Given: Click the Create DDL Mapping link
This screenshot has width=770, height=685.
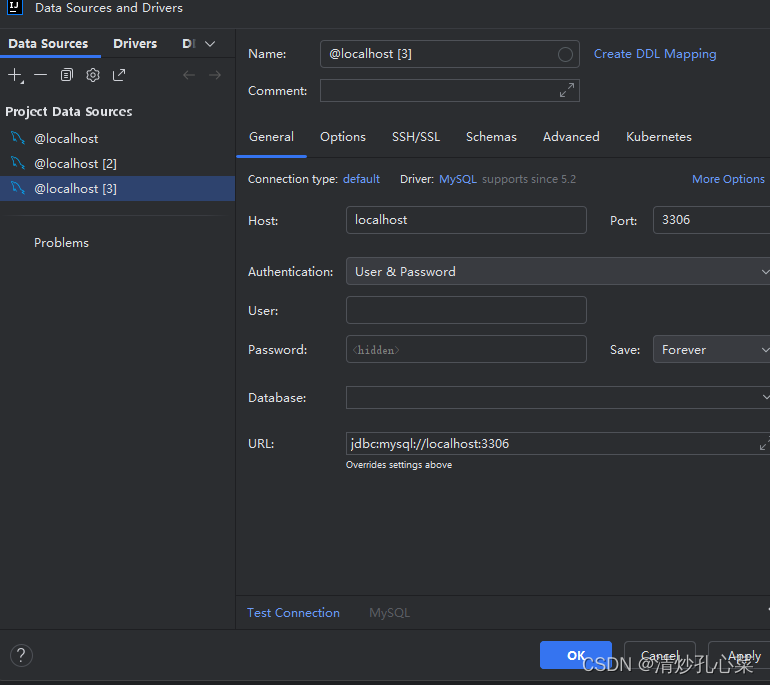Looking at the screenshot, I should pyautogui.click(x=655, y=54).
